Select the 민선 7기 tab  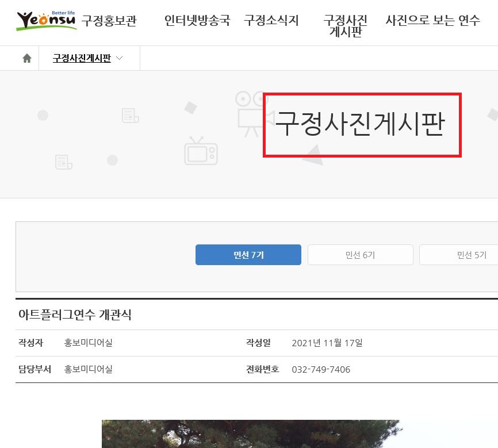point(248,255)
